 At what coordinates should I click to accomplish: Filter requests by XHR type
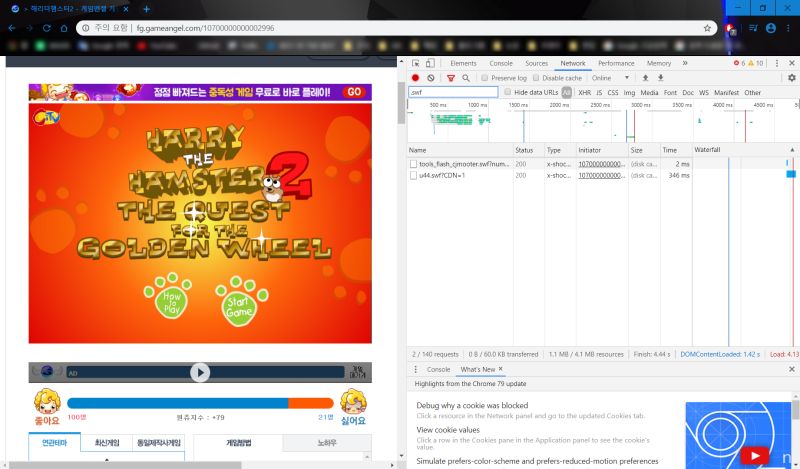(585, 92)
